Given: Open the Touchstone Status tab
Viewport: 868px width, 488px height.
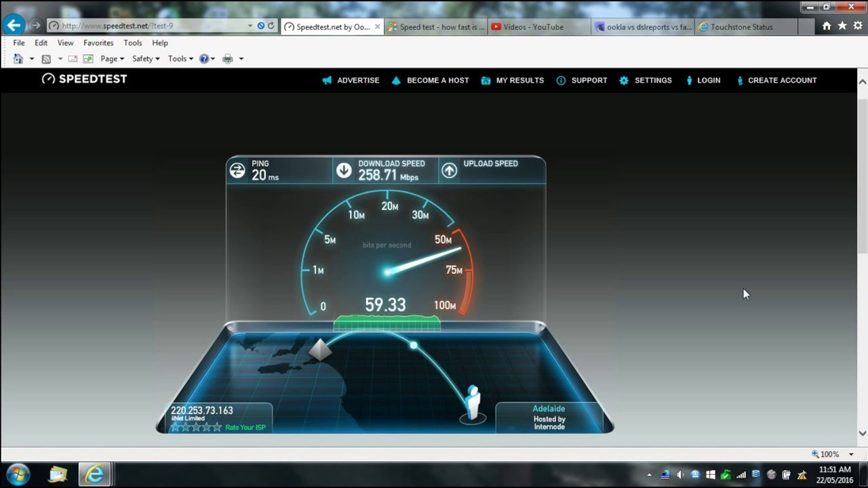Looking at the screenshot, I should (746, 27).
